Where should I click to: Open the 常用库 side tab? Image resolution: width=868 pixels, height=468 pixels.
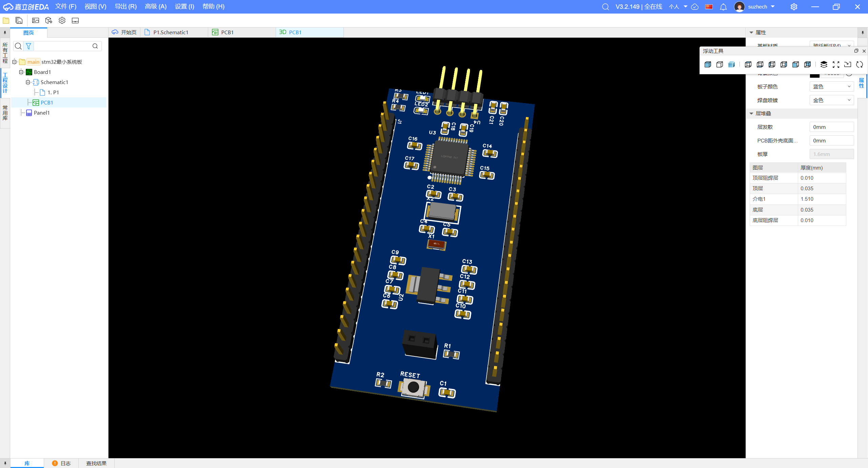pos(5,113)
